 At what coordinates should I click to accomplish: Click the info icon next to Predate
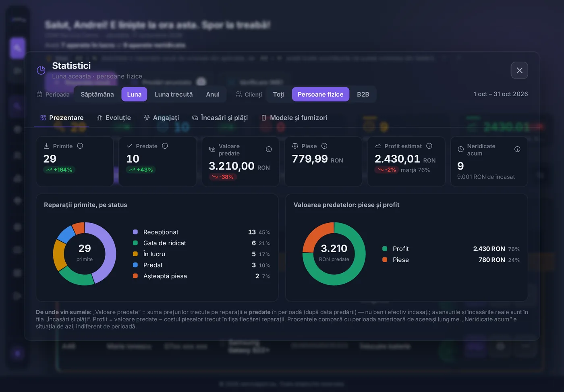point(165,146)
